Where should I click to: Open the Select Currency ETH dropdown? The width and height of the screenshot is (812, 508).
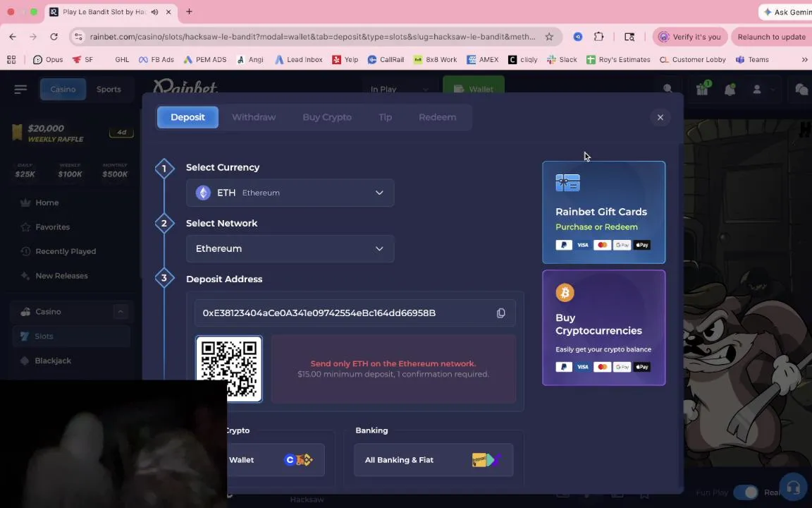click(x=290, y=193)
